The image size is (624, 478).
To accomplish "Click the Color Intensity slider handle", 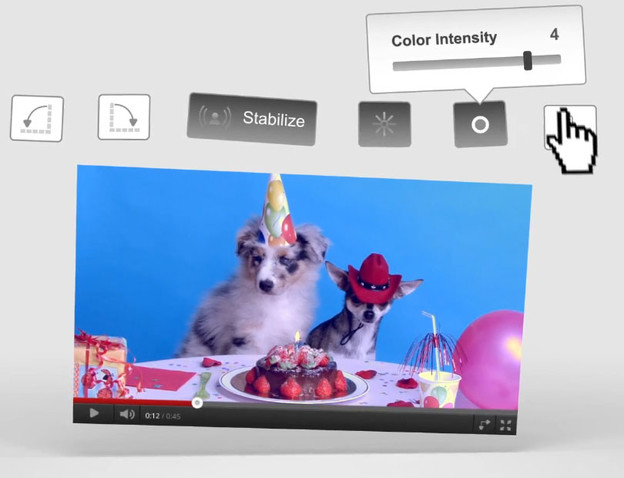I will pyautogui.click(x=527, y=61).
